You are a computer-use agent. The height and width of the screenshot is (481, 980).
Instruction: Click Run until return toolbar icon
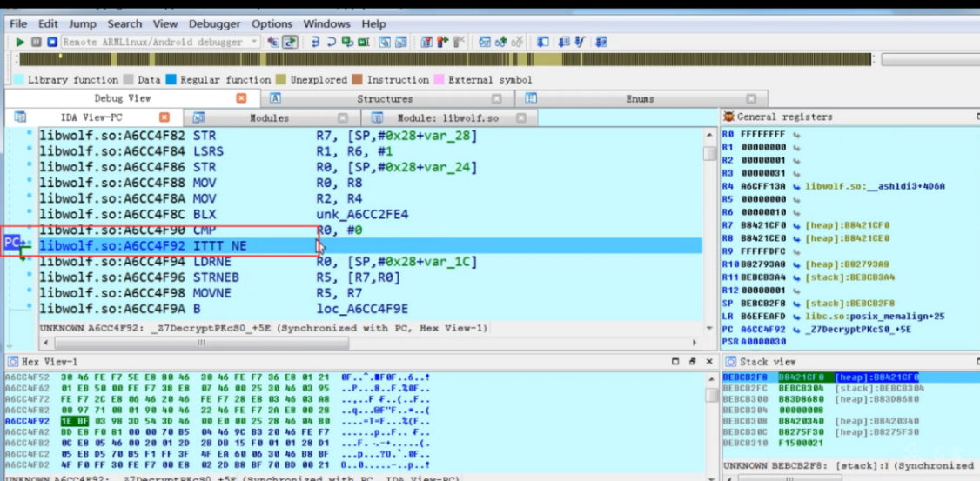click(x=347, y=42)
